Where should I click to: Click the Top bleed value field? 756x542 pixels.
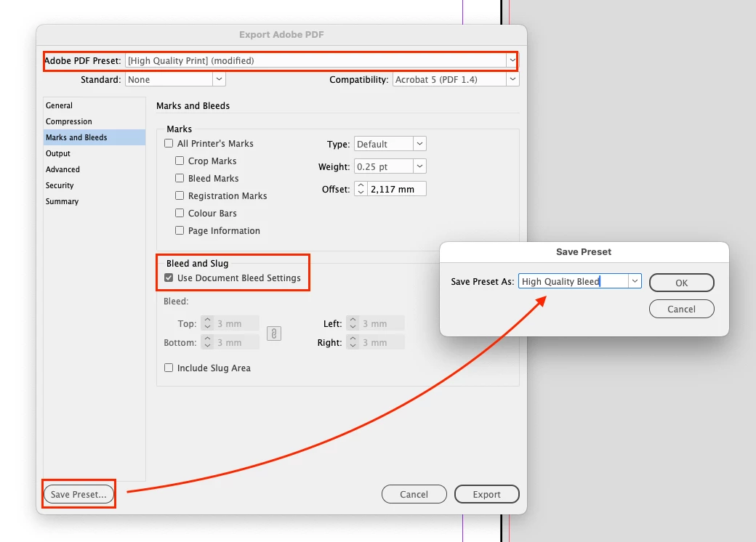[236, 323]
